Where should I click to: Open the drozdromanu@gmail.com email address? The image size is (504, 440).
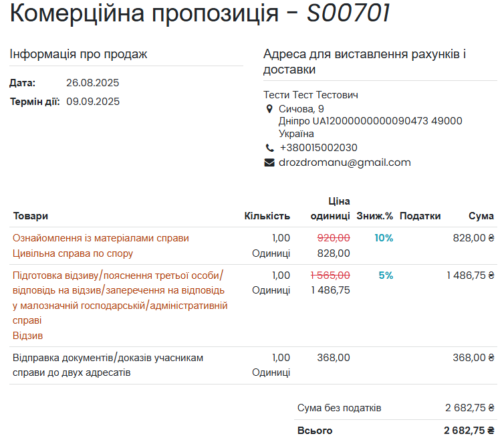coord(344,162)
